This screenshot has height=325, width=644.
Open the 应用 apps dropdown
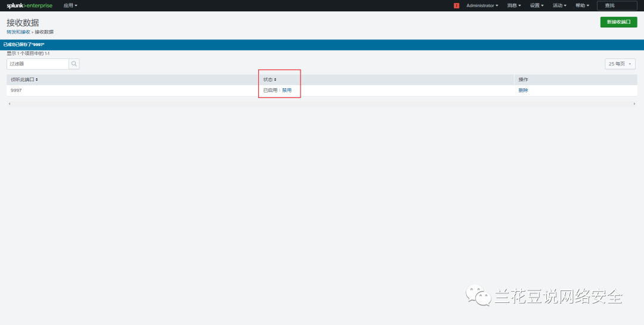pyautogui.click(x=70, y=6)
